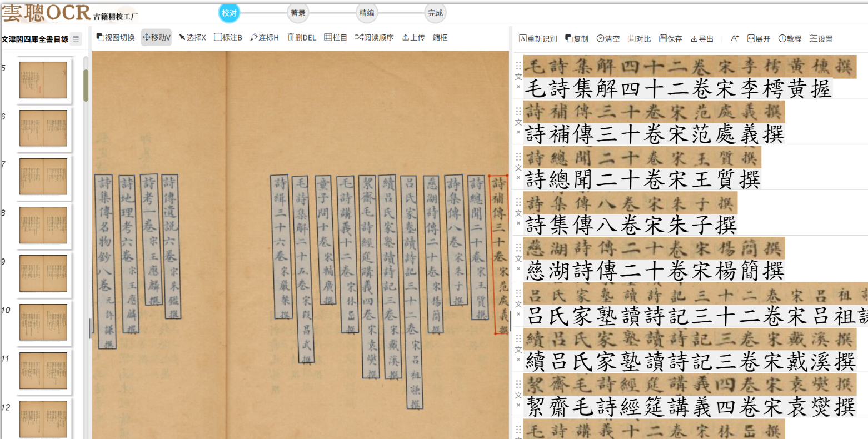Select the 詩集傳名物鈔八卷 box on page image
868x439 pixels.
coord(106,261)
